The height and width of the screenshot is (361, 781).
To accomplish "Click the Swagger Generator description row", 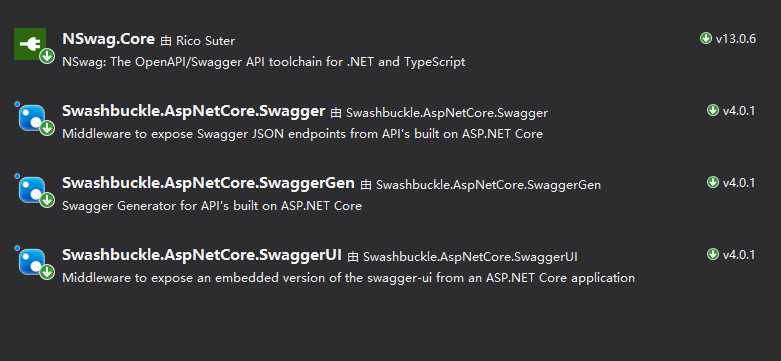I will coord(212,206).
